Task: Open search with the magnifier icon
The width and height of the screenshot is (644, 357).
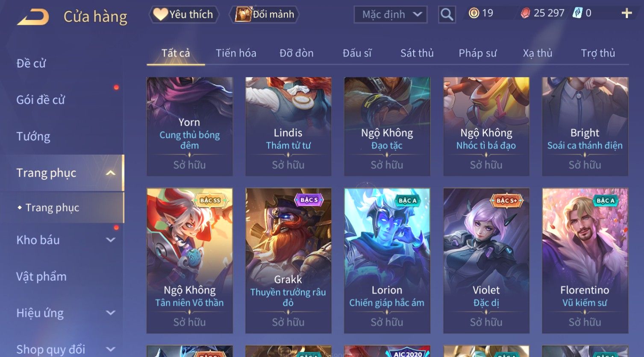Action: pos(447,15)
